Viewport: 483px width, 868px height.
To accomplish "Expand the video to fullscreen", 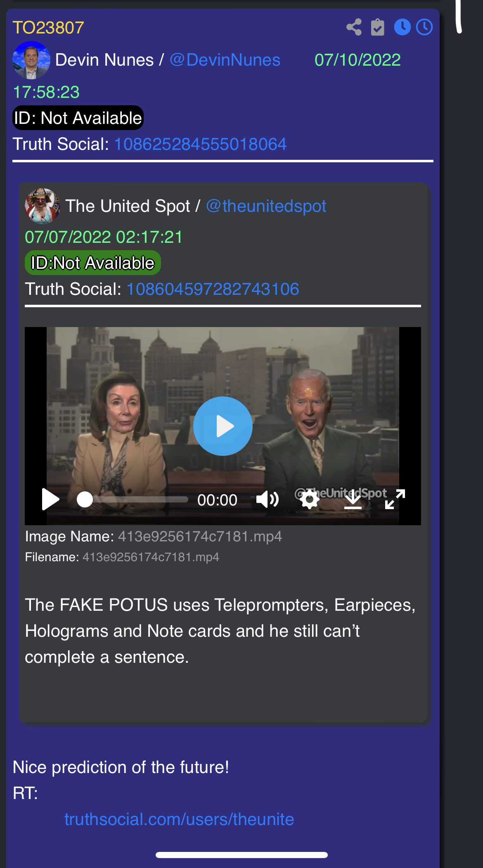I will (395, 499).
